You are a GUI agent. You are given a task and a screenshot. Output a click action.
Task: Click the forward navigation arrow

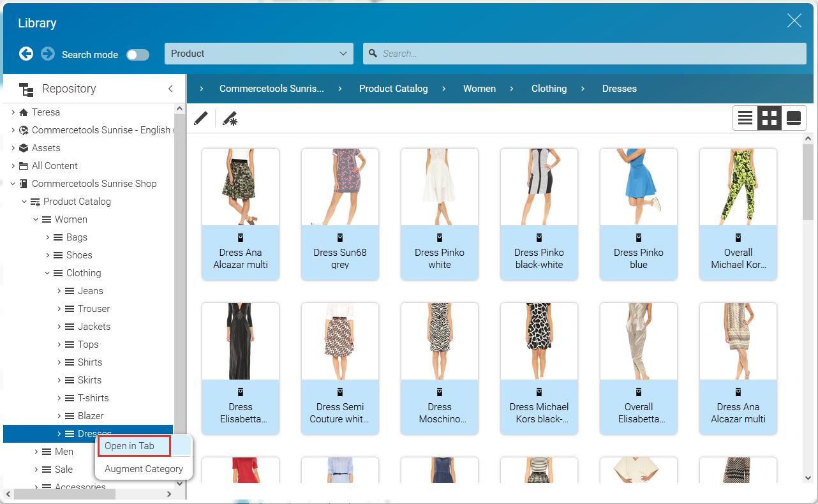48,54
